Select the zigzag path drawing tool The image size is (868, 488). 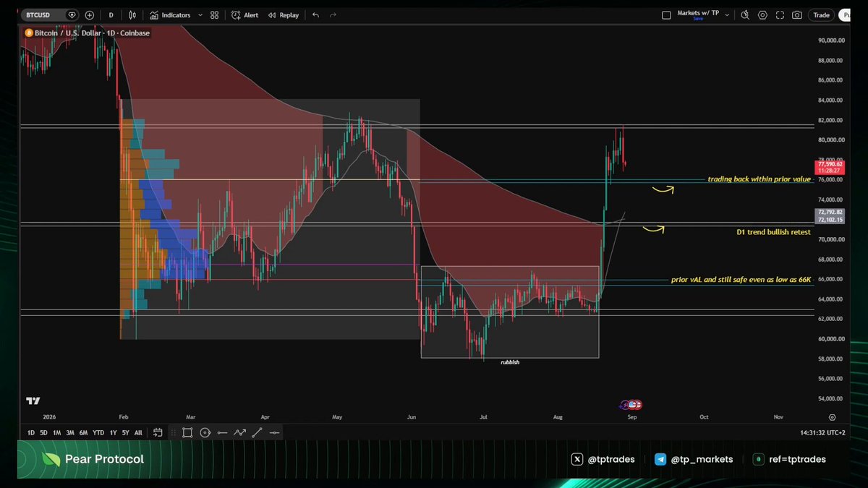coord(239,432)
